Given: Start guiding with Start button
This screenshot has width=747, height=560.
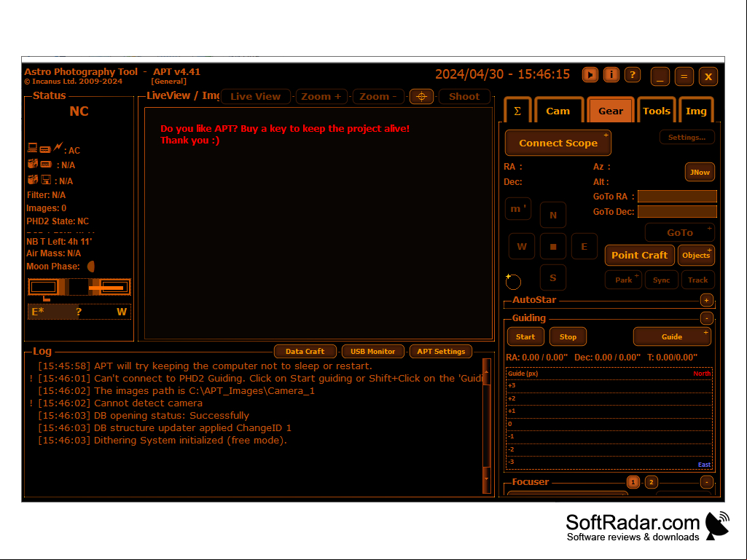Looking at the screenshot, I should 525,336.
